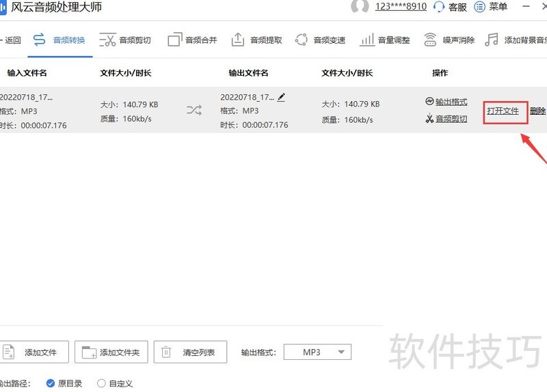Click the pencil icon to rename output file
This screenshot has height=392, width=547.
281,98
